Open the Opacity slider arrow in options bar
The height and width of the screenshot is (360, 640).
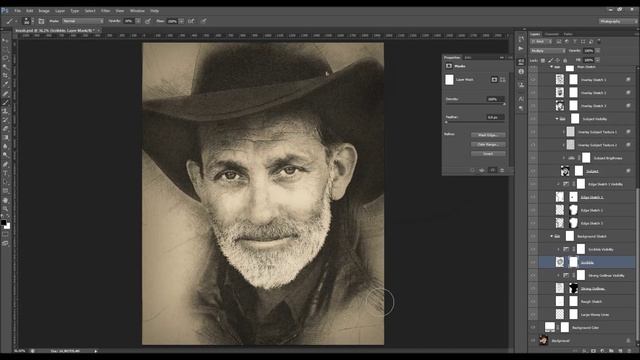point(138,21)
